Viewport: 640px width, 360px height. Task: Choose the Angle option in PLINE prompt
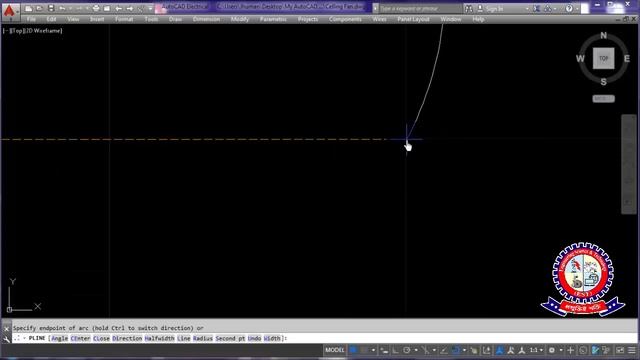coord(60,338)
